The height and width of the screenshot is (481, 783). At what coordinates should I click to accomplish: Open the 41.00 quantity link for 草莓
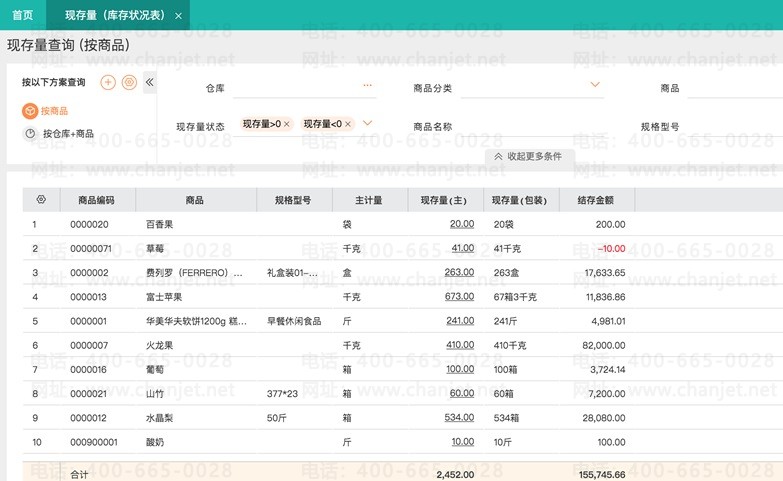(463, 248)
